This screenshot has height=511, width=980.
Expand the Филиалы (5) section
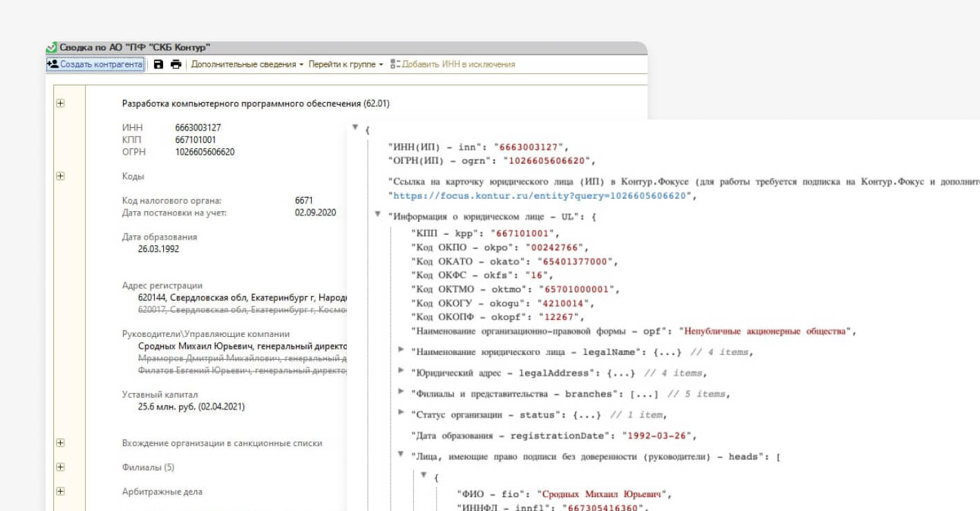pyautogui.click(x=60, y=467)
